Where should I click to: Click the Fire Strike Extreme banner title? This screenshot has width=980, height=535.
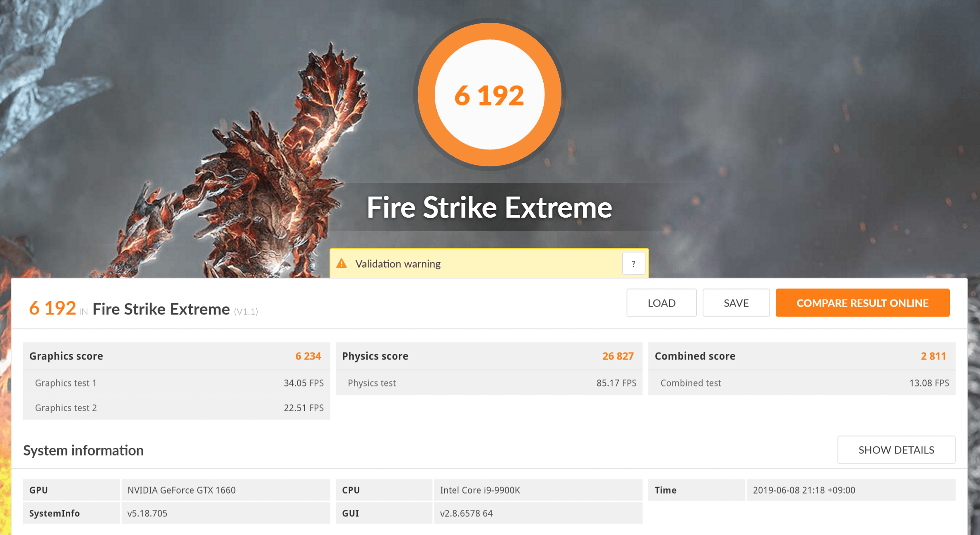489,207
